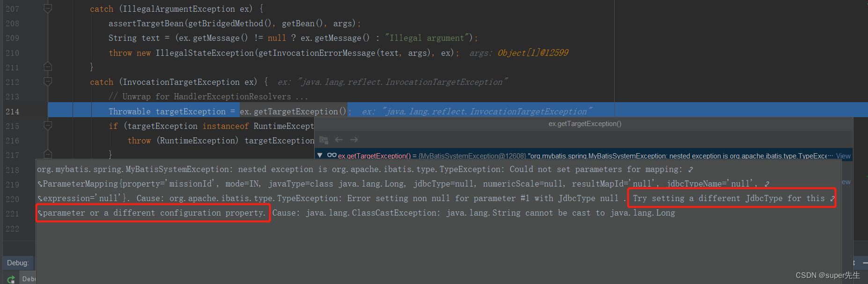Open the View link for exception value
This screenshot has height=284, width=868.
coord(843,156)
